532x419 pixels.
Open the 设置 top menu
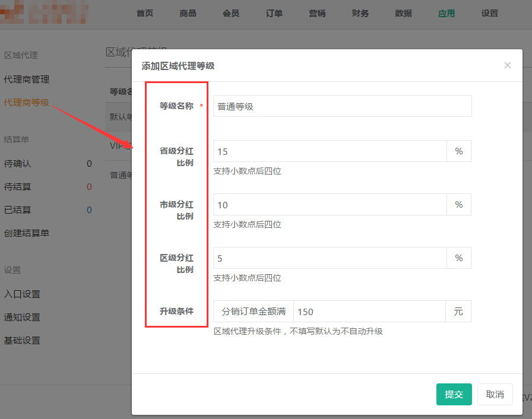490,14
